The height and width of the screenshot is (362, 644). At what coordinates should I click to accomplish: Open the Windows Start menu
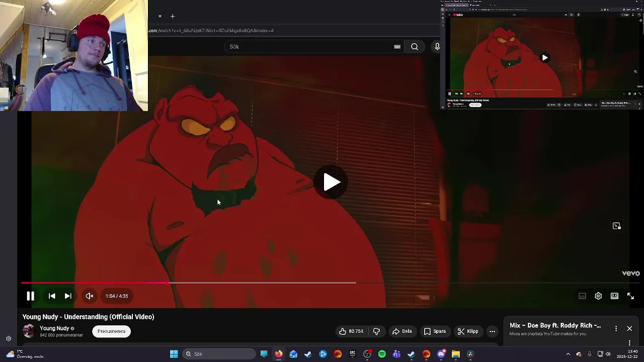click(x=174, y=354)
